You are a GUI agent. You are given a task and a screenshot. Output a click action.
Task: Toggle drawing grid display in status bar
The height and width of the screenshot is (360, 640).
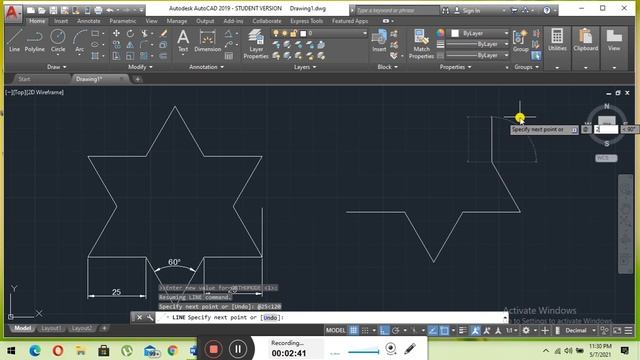click(353, 331)
